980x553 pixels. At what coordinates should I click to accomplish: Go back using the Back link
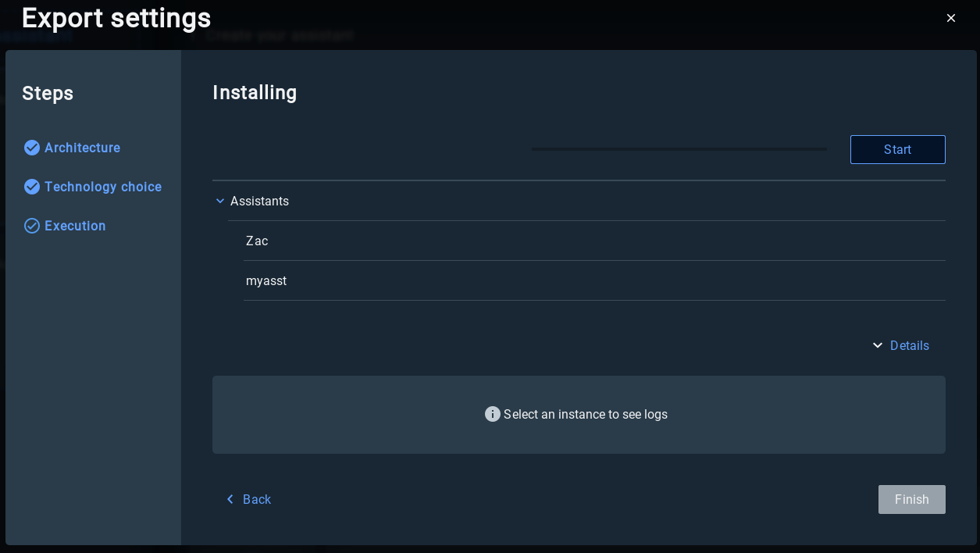point(256,499)
